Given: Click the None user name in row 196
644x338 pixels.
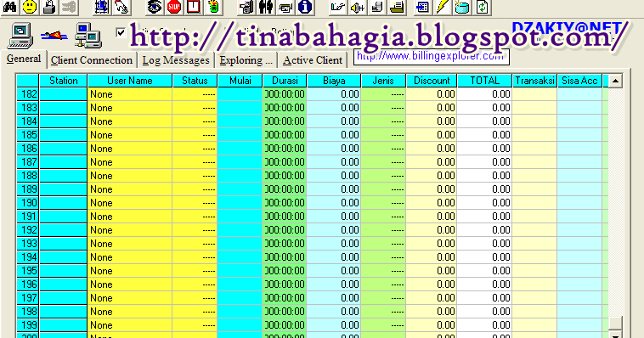Looking at the screenshot, I should click(x=130, y=284).
